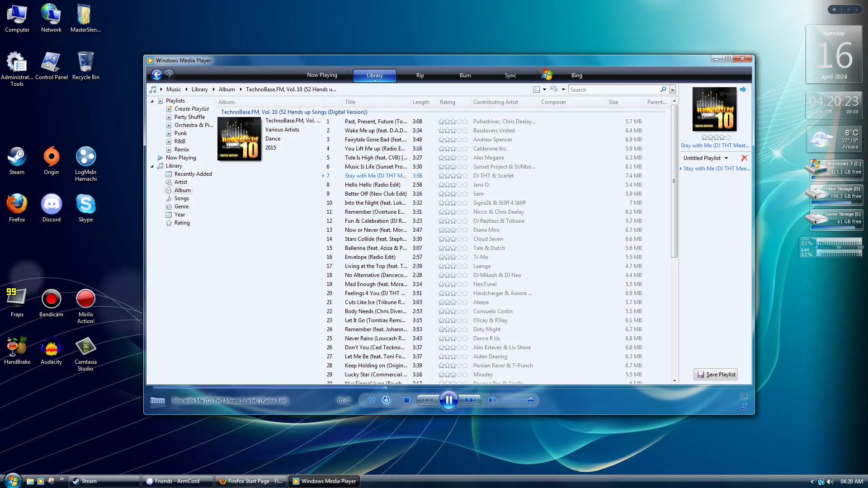
Task: Select the Rating library view
Action: [x=182, y=223]
